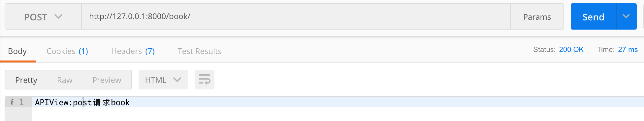Select the Pretty view mode
Viewport: 644px width, 121px height.
tap(26, 80)
